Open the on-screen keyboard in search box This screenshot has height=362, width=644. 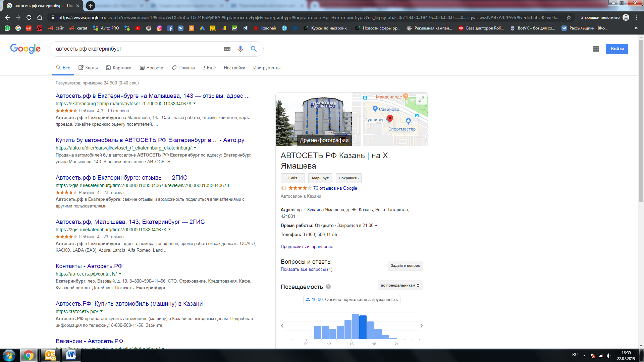(227, 49)
